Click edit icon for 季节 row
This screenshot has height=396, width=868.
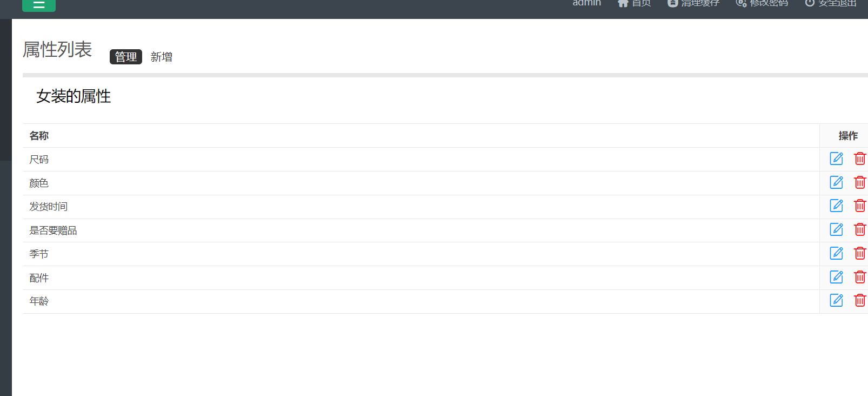tap(836, 253)
